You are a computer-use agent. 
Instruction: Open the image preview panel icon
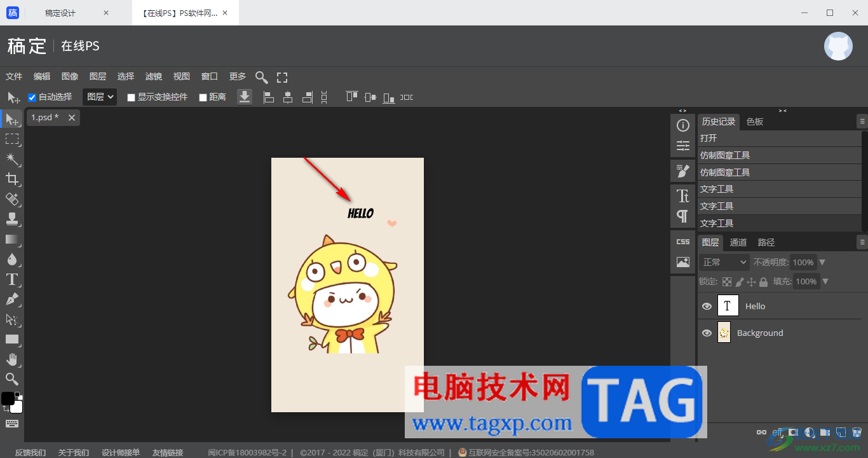click(683, 261)
